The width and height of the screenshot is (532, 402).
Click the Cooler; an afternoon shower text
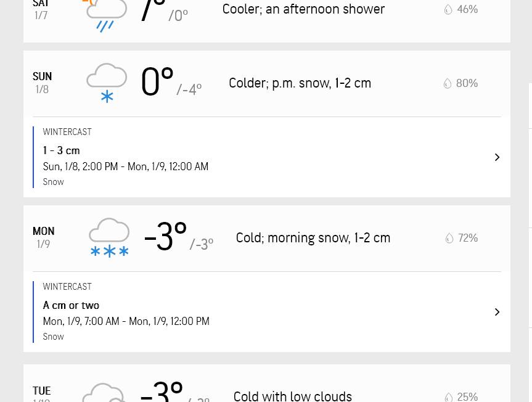click(303, 9)
